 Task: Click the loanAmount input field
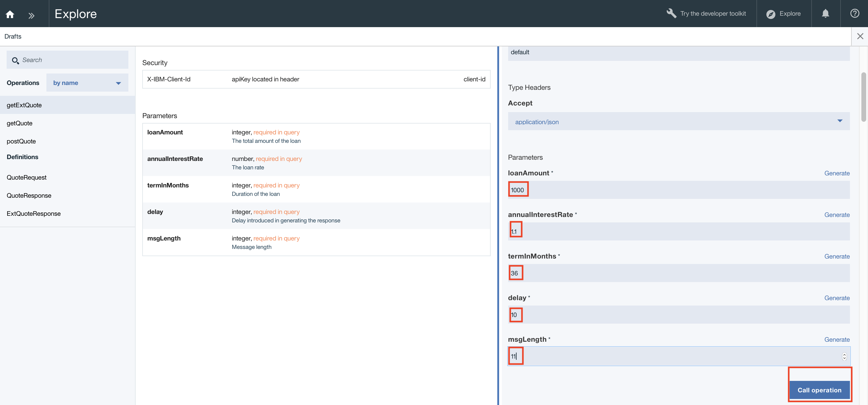tap(679, 190)
